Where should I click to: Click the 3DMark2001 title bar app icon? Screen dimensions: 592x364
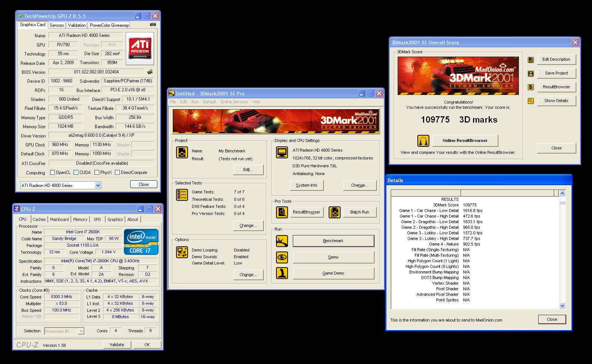click(x=172, y=94)
